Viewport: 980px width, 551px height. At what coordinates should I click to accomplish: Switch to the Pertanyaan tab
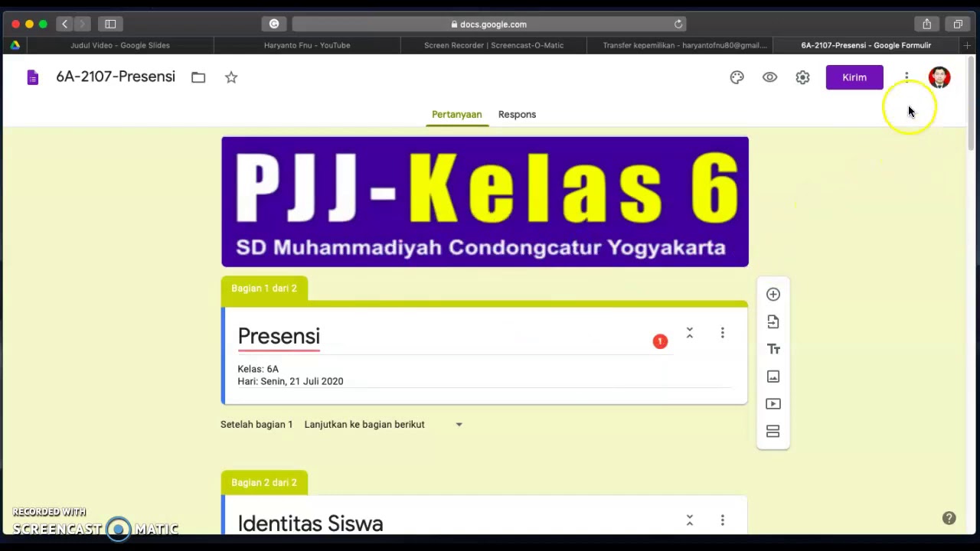pos(456,115)
